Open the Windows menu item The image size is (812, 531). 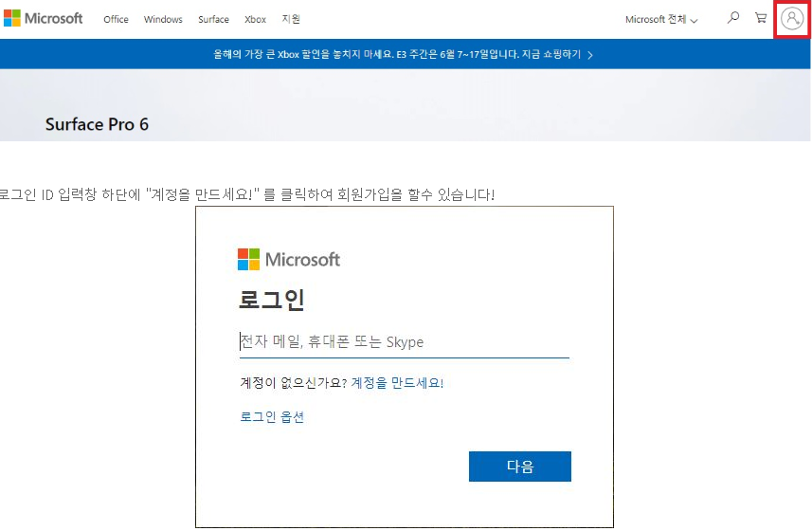point(163,19)
